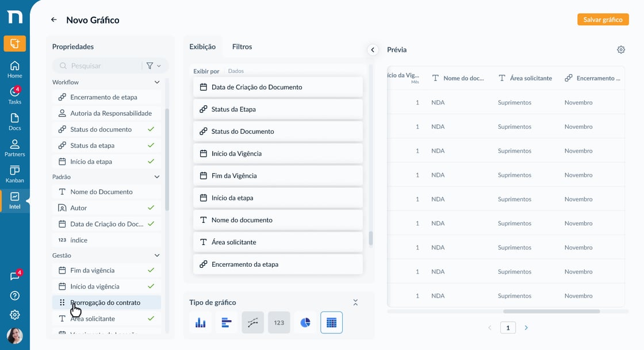Select the horizontal bar chart type
The height and width of the screenshot is (350, 644).
pos(227,322)
